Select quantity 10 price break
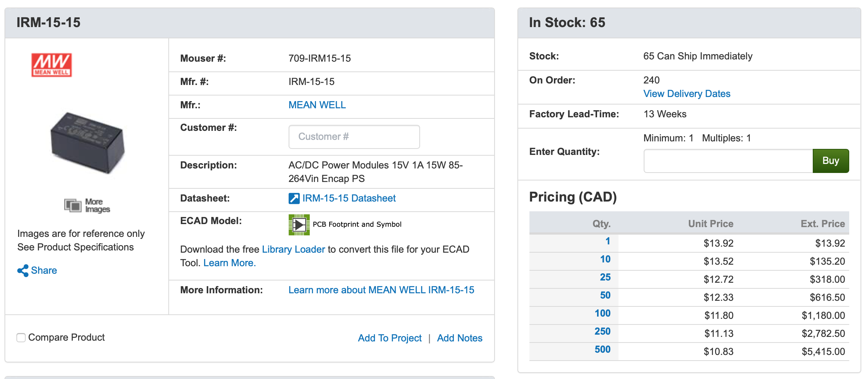 [x=605, y=259]
